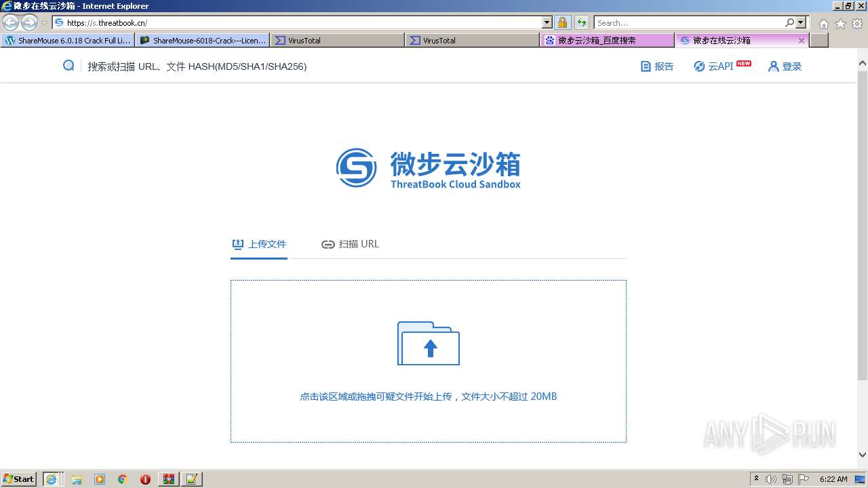The image size is (868, 488).
Task: Open the 报告 reports link
Action: [657, 66]
